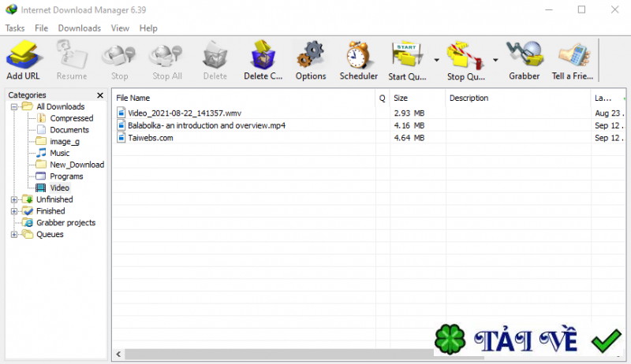This screenshot has width=631, height=364.
Task: Select the Finished category
Action: [x=50, y=211]
